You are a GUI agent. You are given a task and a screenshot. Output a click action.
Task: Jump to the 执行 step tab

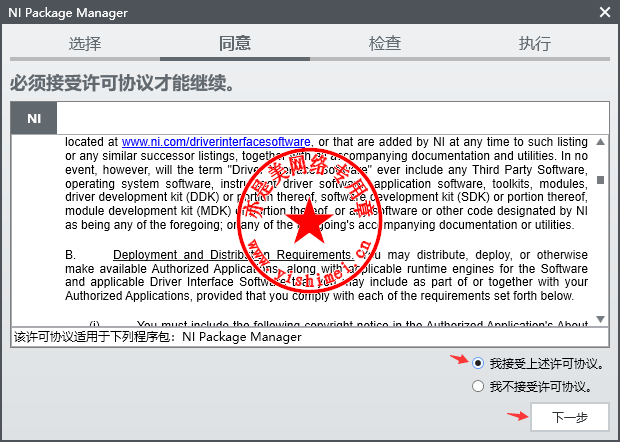(x=535, y=44)
